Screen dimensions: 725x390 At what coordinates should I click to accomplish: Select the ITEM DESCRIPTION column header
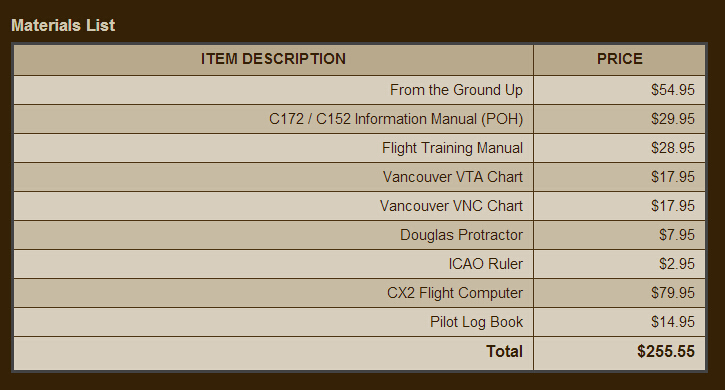tap(273, 59)
